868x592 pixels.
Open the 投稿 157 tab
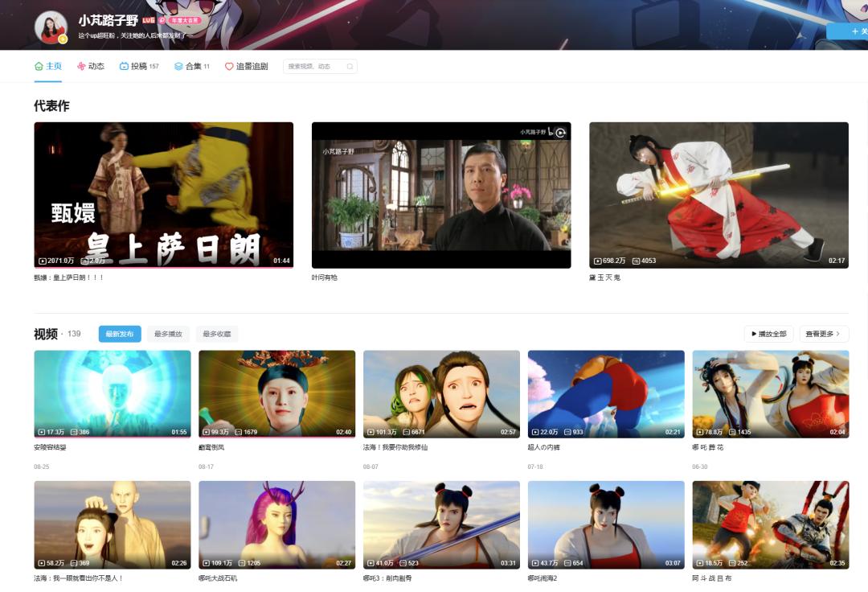[139, 66]
